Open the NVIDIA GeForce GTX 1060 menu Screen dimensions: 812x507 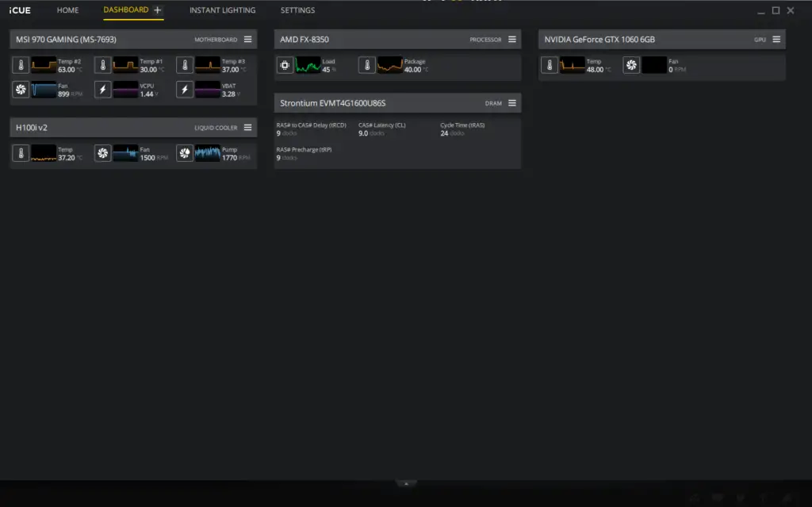(776, 40)
